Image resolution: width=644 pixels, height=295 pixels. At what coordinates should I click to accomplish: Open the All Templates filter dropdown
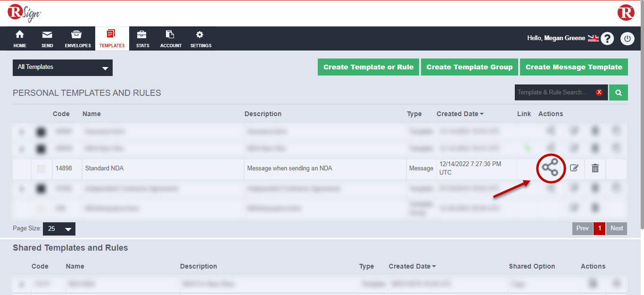click(63, 67)
